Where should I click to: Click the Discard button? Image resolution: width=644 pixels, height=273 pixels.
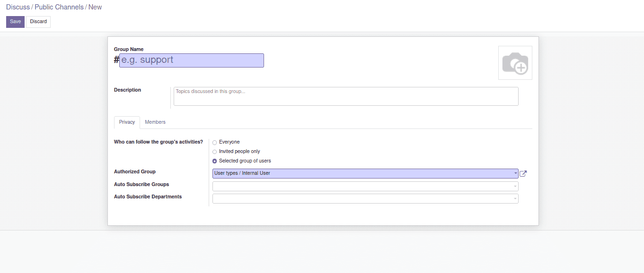point(38,22)
